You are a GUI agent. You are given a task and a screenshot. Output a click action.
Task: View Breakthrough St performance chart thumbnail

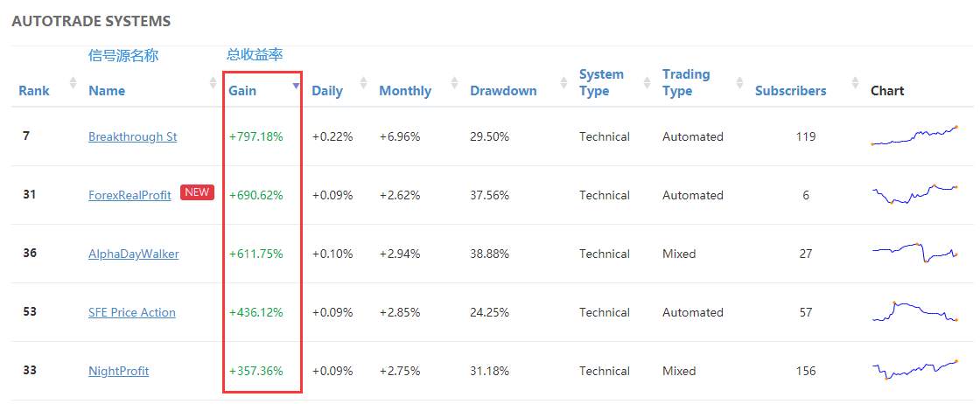tap(914, 136)
